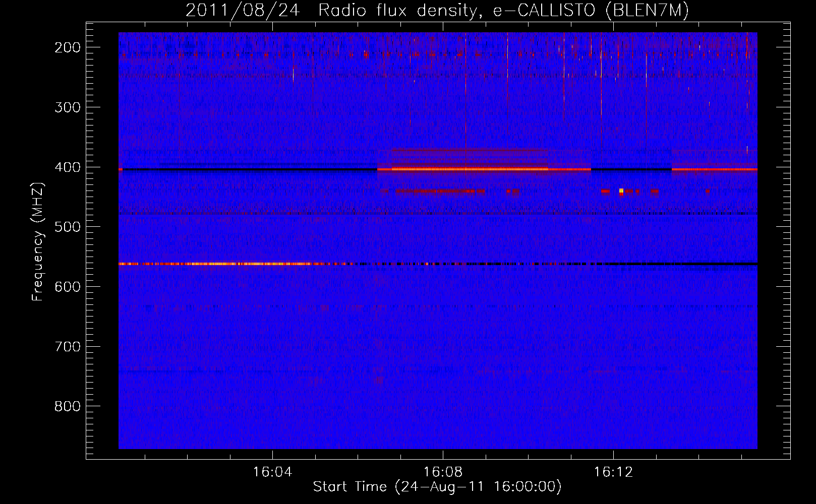816x504 pixels.
Task: Select the 700 frequency tick label
Action: [x=68, y=347]
